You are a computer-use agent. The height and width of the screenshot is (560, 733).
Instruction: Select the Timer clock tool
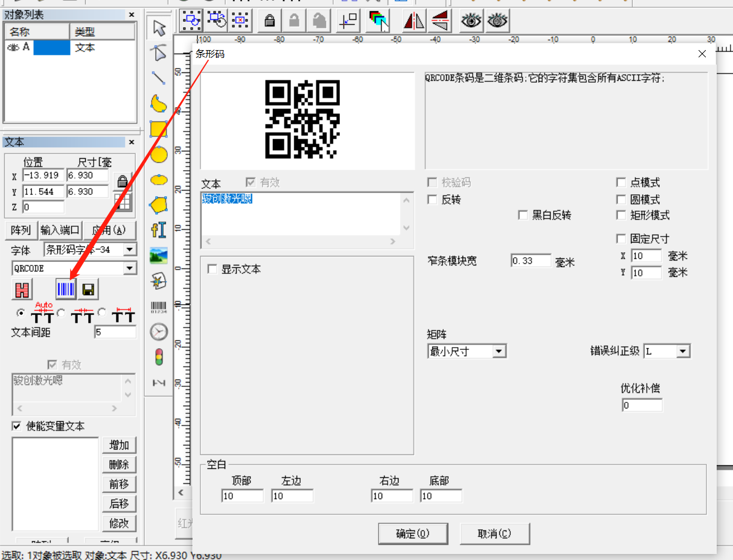[x=159, y=332]
